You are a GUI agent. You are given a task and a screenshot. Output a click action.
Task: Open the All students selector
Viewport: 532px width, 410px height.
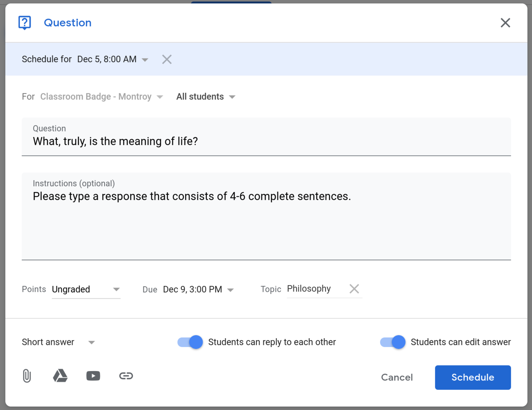206,97
